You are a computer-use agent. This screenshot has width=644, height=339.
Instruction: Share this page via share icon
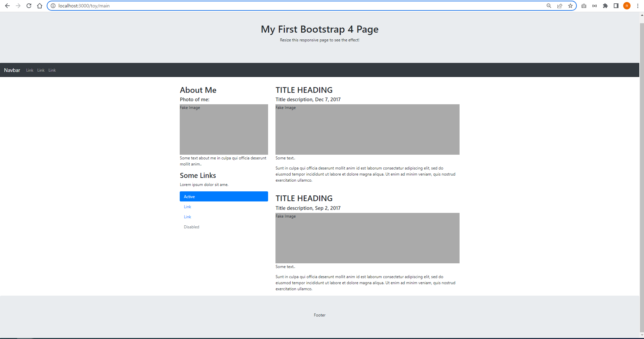pos(560,6)
